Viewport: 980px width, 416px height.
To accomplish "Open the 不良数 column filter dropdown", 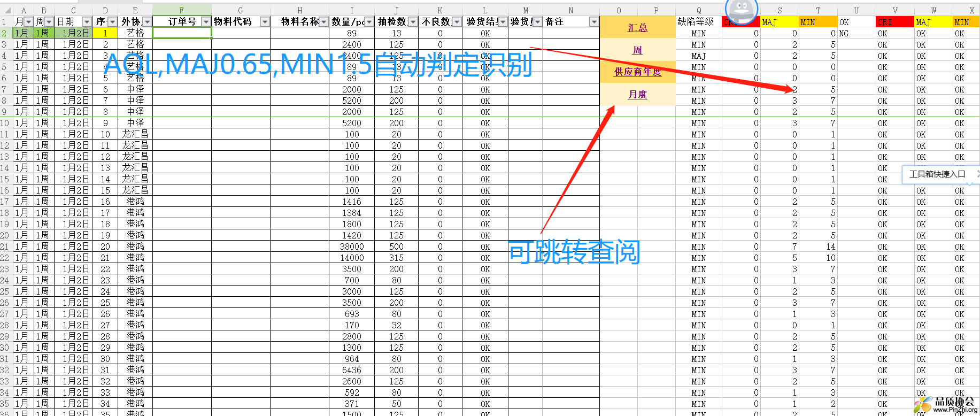I will point(457,21).
